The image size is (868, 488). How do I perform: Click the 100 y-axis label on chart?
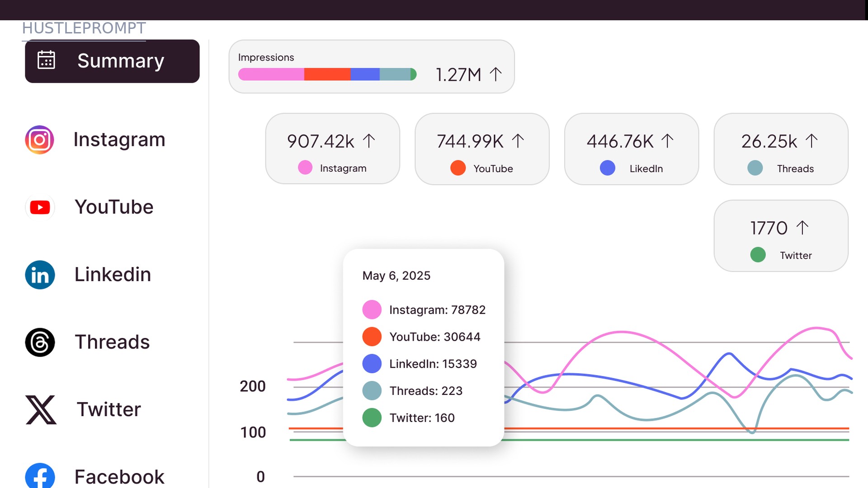[253, 432]
